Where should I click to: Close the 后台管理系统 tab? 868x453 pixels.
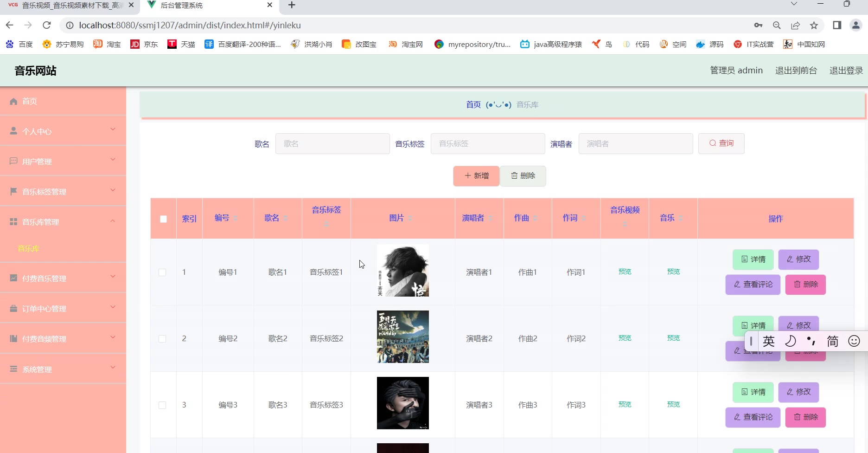click(270, 5)
